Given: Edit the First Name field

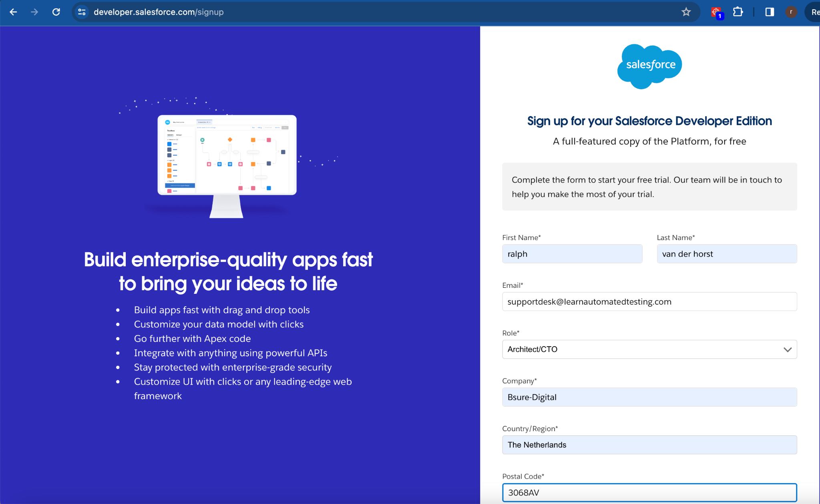Looking at the screenshot, I should (572, 254).
